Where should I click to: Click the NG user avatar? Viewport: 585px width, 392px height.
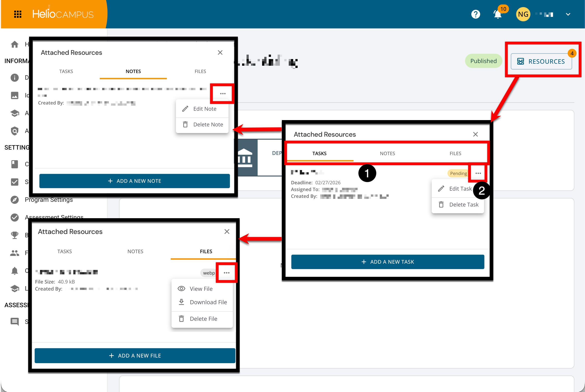523,14
